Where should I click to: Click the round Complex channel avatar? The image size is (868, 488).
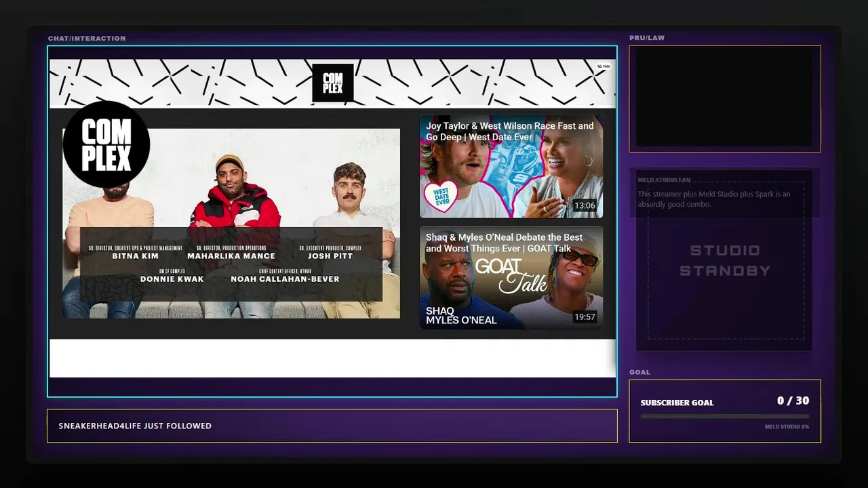point(106,144)
